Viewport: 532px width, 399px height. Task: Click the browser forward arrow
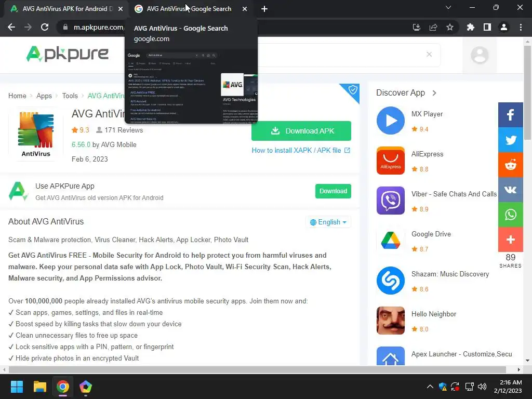[28, 27]
